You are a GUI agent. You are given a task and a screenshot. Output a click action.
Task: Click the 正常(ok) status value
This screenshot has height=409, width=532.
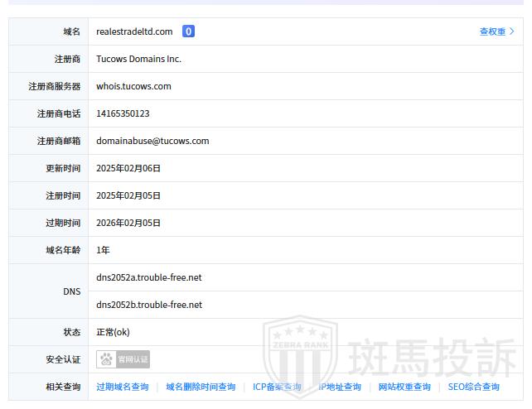coord(113,332)
